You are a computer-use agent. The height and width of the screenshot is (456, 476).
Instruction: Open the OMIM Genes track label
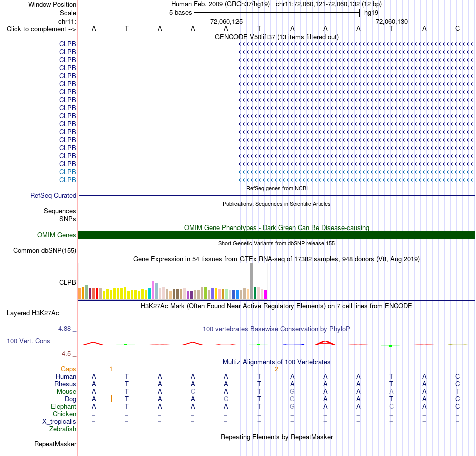[56, 235]
